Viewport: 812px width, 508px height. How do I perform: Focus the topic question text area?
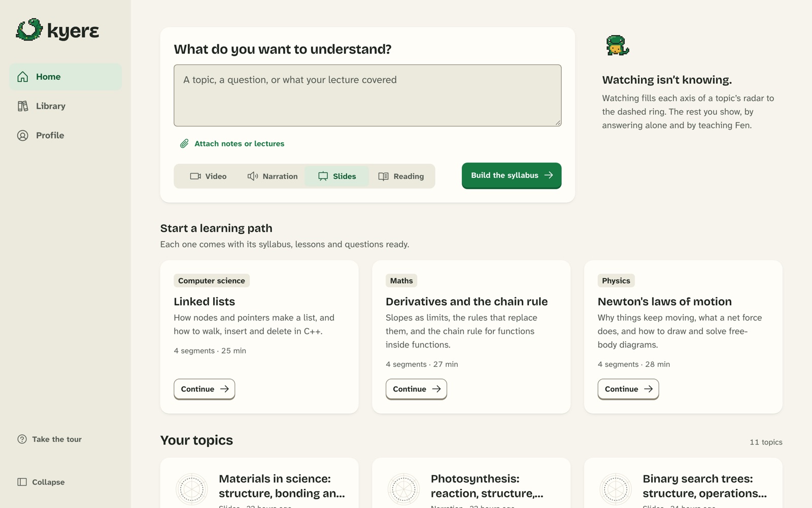pyautogui.click(x=367, y=96)
